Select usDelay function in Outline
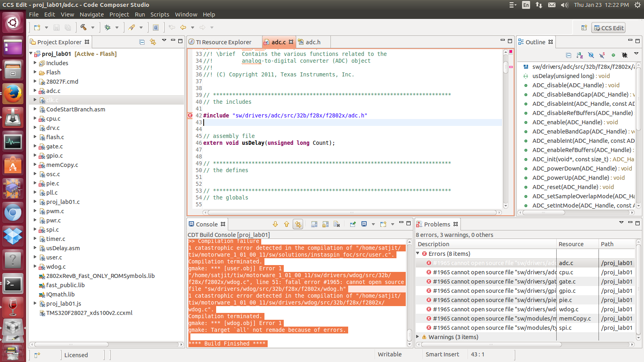 coord(571,76)
